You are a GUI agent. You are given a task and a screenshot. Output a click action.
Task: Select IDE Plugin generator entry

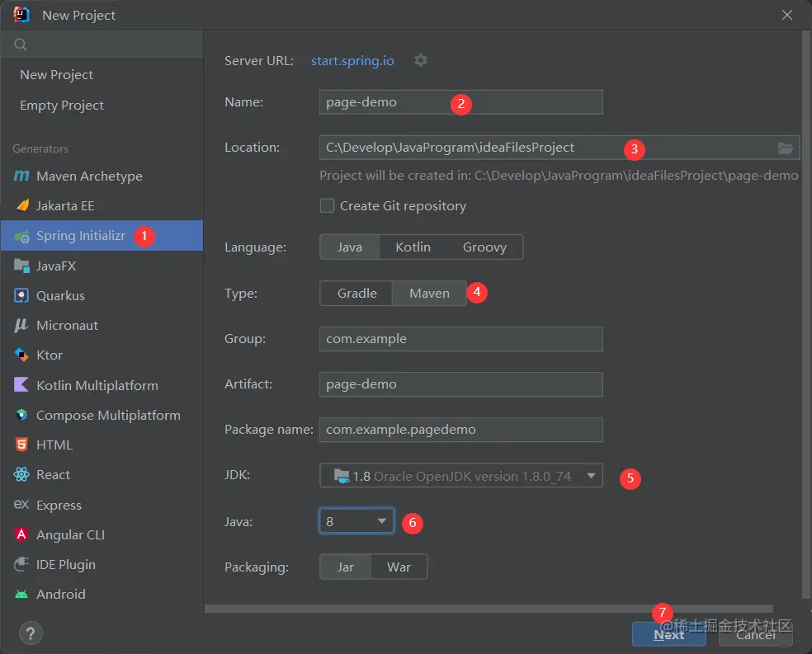[x=101, y=564]
